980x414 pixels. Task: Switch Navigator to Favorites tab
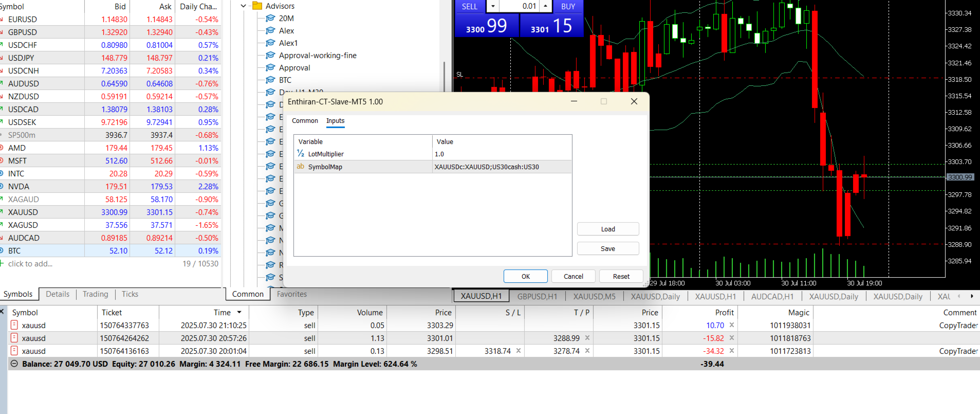pyautogui.click(x=291, y=294)
